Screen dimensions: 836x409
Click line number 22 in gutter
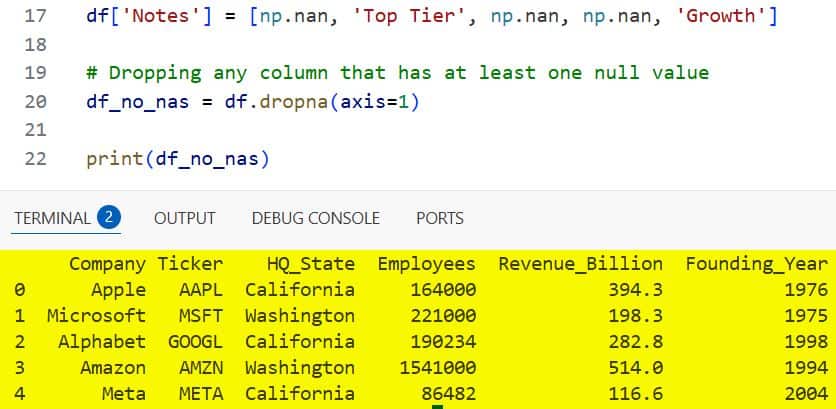36,159
